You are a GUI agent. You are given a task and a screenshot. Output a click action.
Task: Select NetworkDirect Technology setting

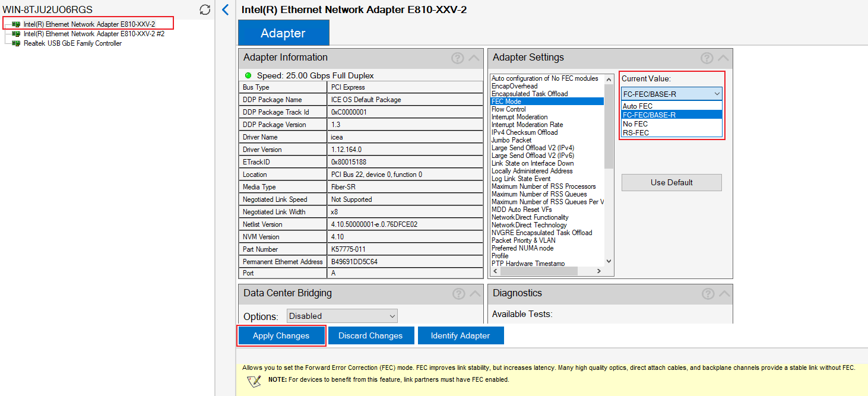tap(529, 225)
